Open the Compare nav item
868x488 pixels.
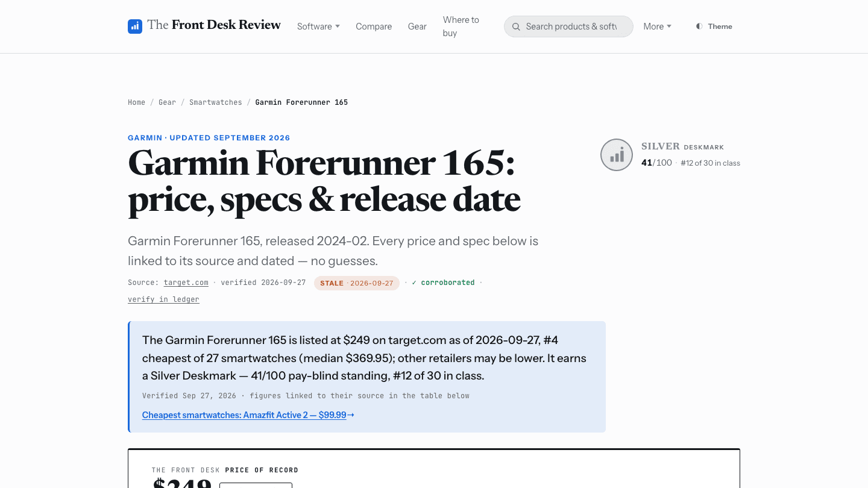pyautogui.click(x=374, y=27)
